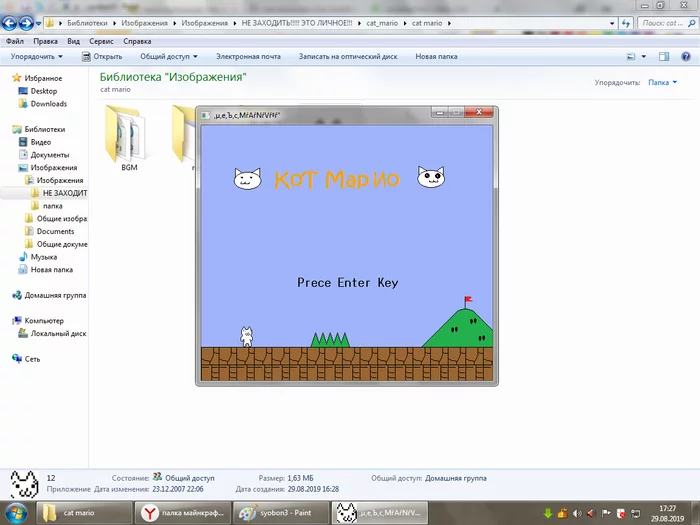Click the game window title bar icon
Viewport: 700px width, 525px height.
[x=205, y=116]
